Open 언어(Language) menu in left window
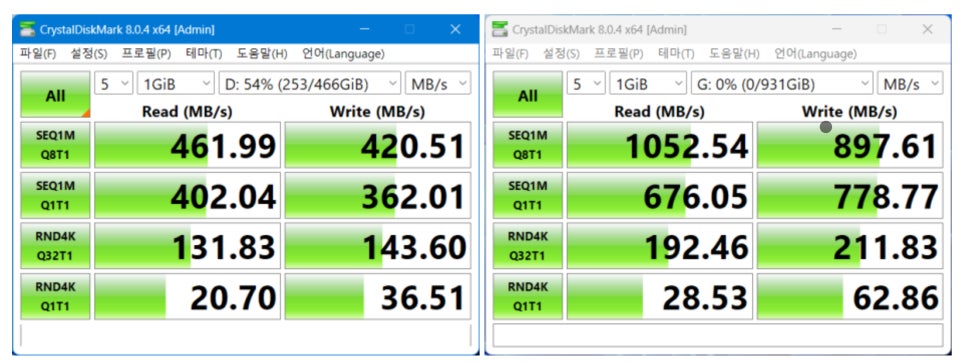The width and height of the screenshot is (966, 362). point(343,54)
